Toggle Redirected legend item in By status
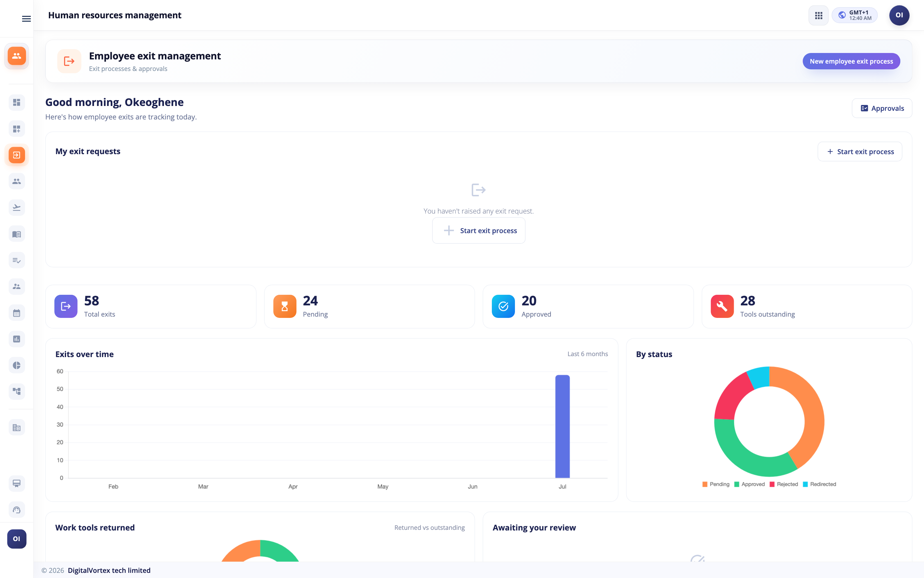The image size is (924, 578). click(819, 484)
